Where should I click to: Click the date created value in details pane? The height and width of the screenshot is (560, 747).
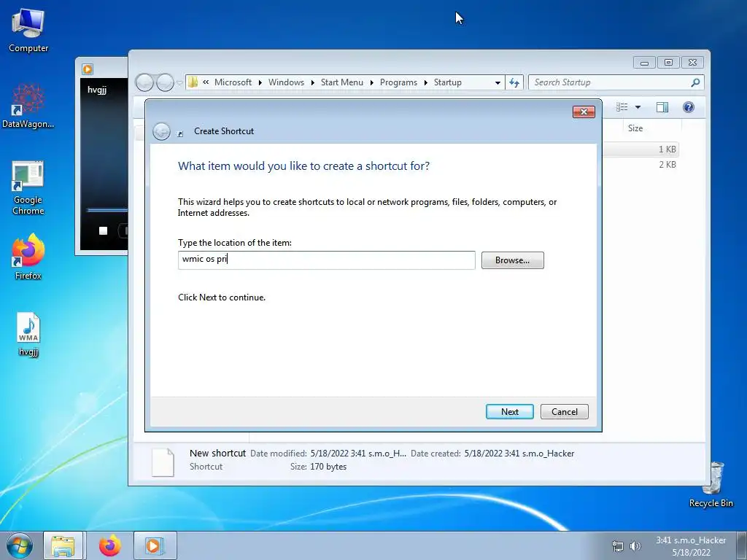(519, 454)
